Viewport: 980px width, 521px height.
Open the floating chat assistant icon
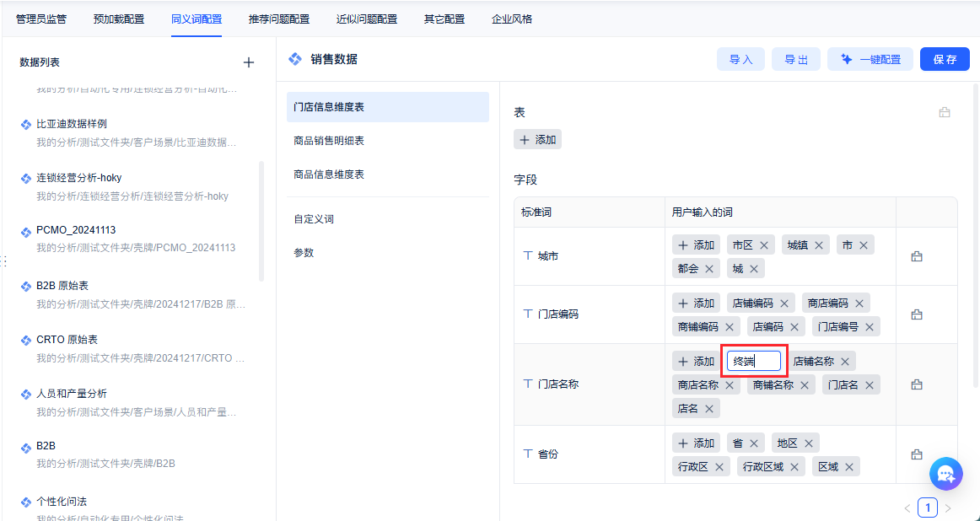click(x=945, y=473)
